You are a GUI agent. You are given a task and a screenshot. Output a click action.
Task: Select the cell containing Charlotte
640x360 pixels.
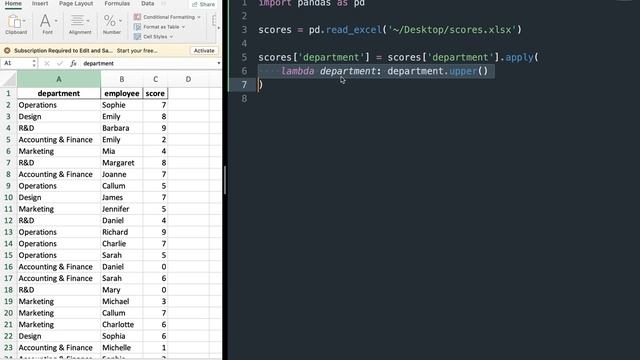122,324
